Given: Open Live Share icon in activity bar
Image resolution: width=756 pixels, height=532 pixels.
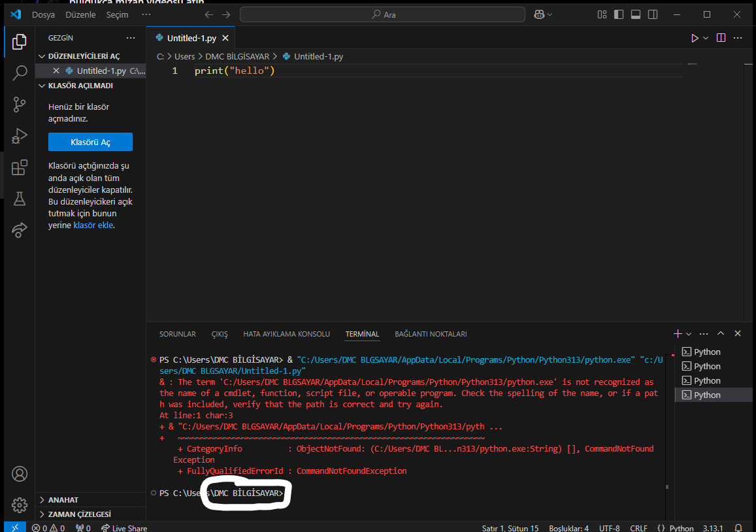Looking at the screenshot, I should [x=20, y=230].
